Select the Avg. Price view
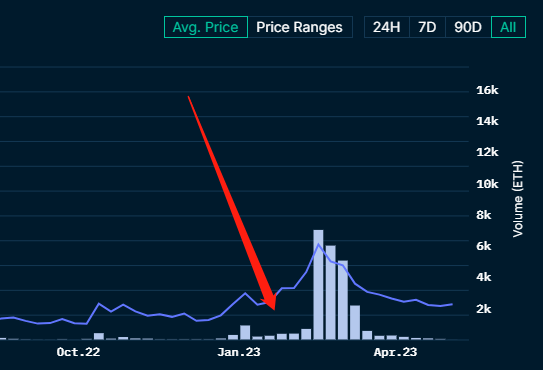 [x=206, y=27]
